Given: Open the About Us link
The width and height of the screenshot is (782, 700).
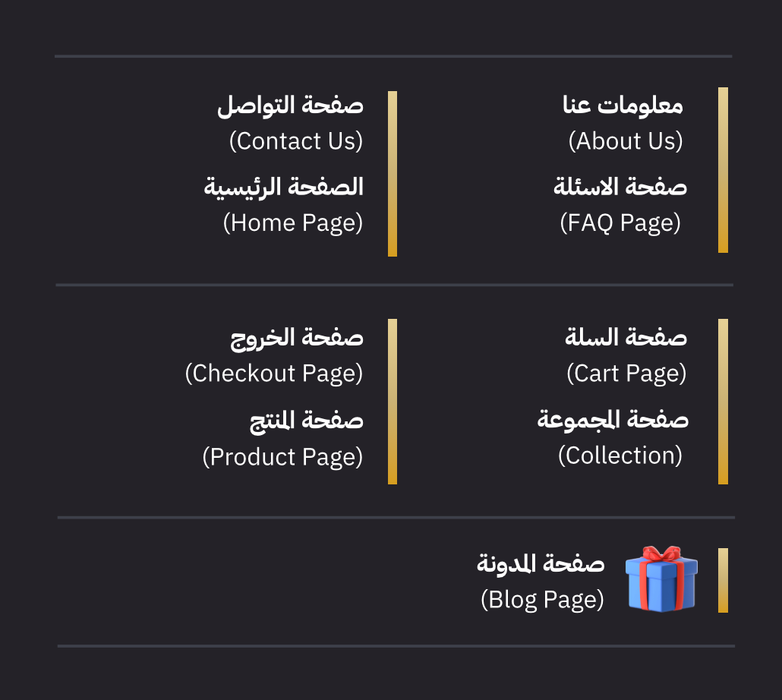Looking at the screenshot, I should (x=626, y=141).
